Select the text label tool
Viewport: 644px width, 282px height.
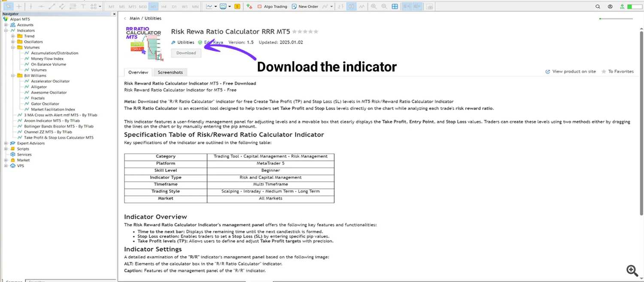(x=83, y=6)
